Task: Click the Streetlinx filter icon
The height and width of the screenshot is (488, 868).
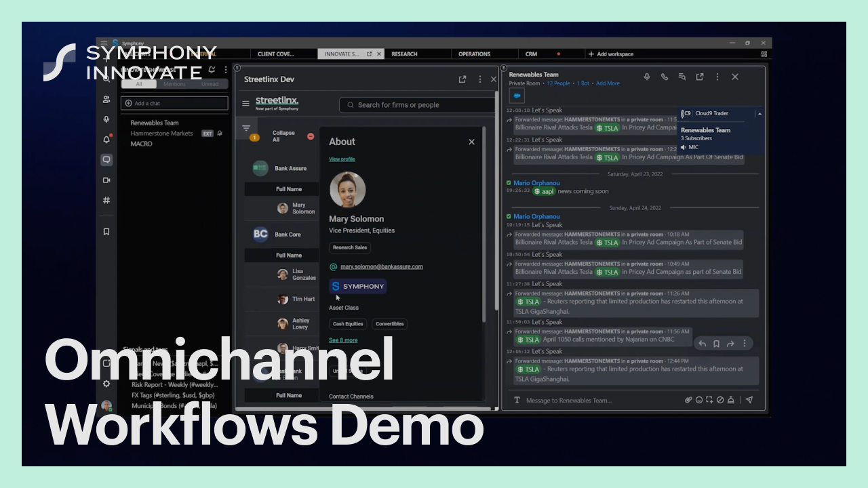Action: tap(246, 128)
